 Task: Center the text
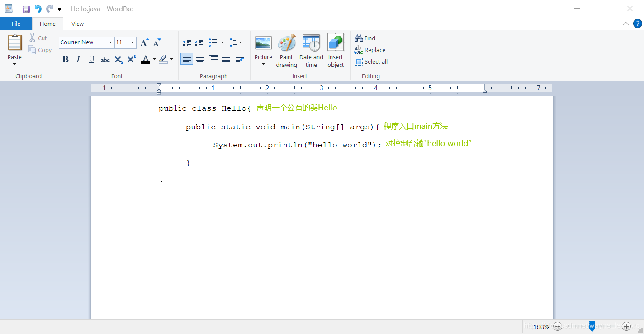(200, 59)
